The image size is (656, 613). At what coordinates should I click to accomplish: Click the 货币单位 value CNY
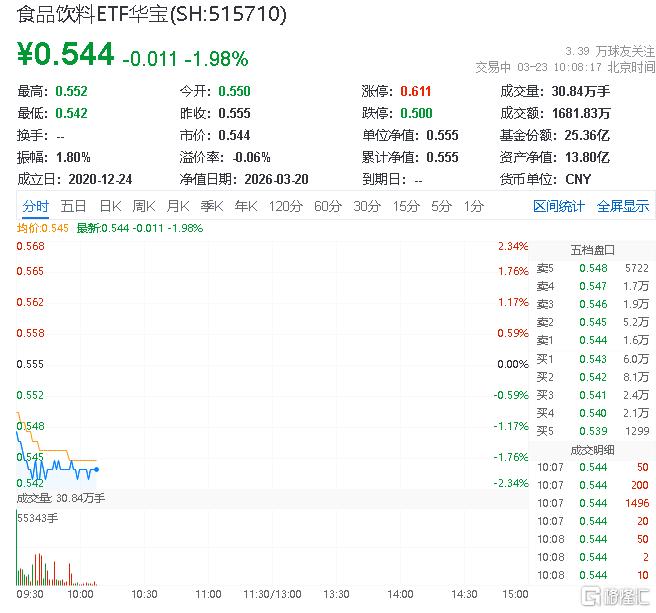pyautogui.click(x=578, y=180)
